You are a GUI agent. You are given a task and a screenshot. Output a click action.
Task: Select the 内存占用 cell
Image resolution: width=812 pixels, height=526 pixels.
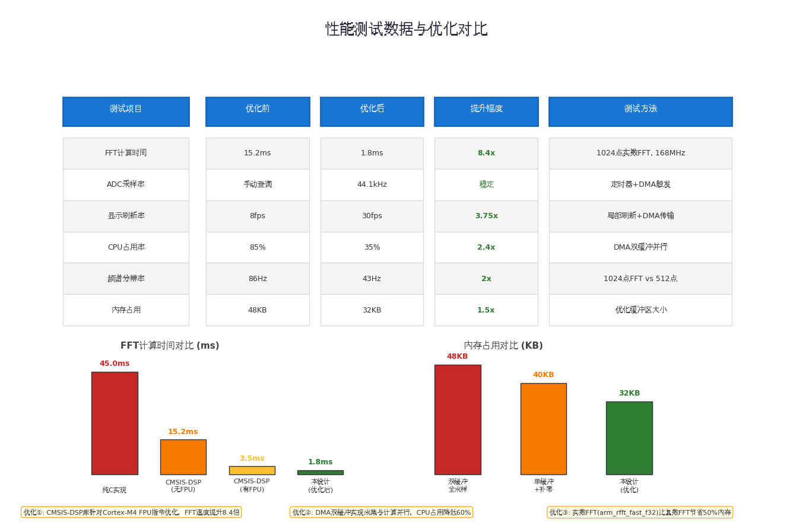tap(126, 310)
